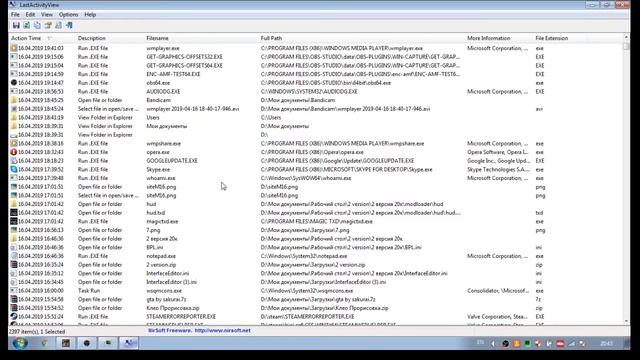Click the Skype.exe row icon
This screenshot has width=640, height=360.
coord(13,169)
